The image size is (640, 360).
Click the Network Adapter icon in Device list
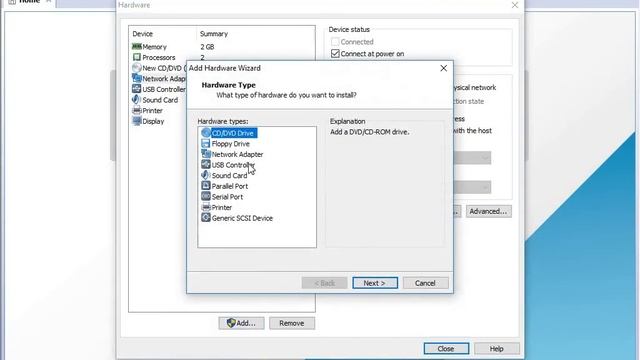tap(137, 78)
